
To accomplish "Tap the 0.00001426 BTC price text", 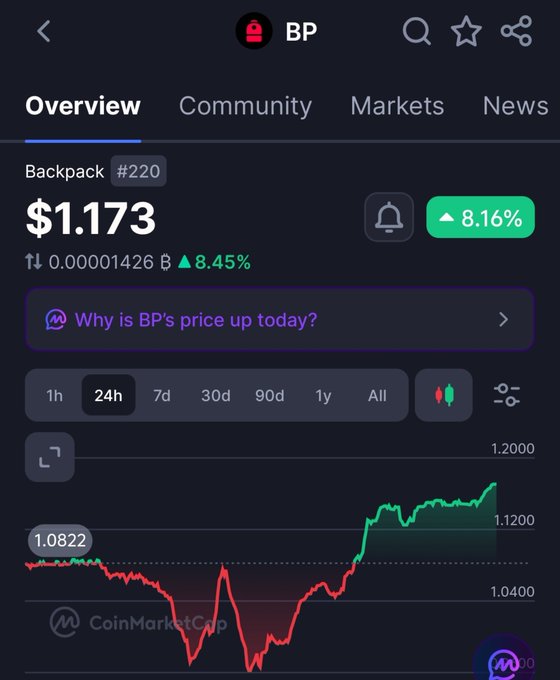I will [x=110, y=262].
